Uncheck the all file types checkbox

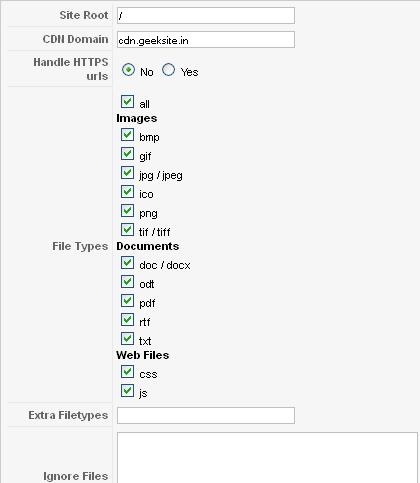coord(127,102)
